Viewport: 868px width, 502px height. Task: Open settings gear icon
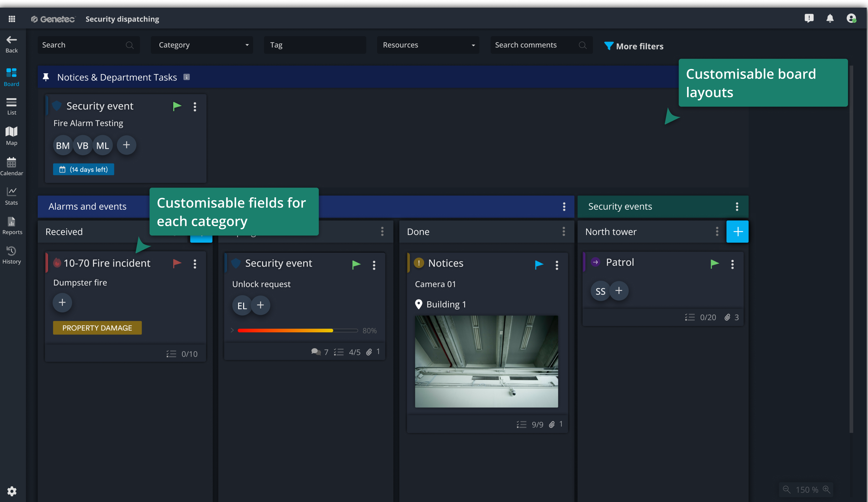tap(12, 491)
